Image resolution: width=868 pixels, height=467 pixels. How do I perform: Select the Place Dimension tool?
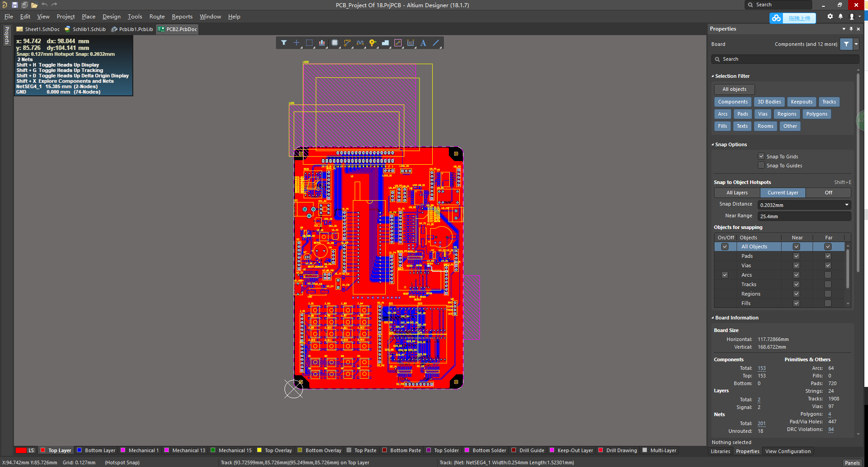[x=410, y=43]
